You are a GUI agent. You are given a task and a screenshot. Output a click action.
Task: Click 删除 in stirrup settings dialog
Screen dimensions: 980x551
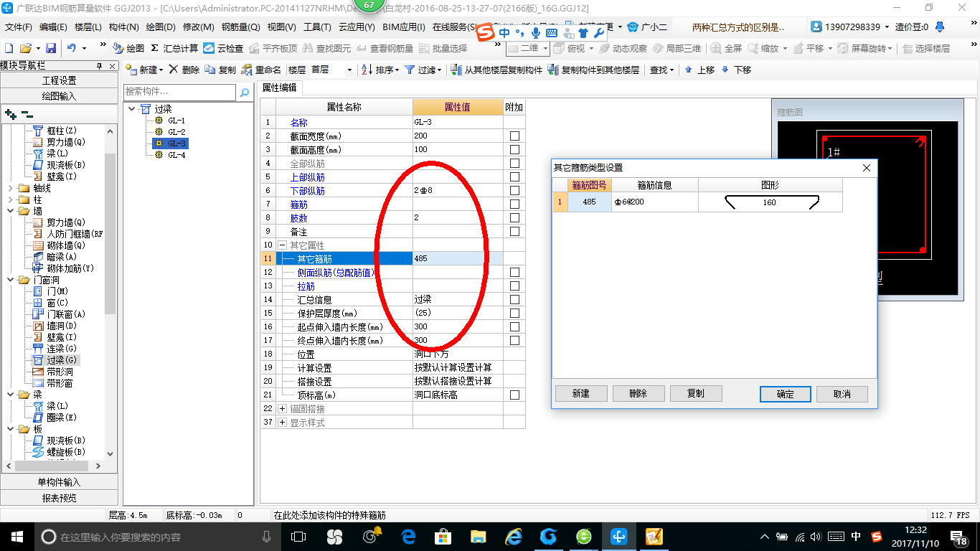pos(638,393)
